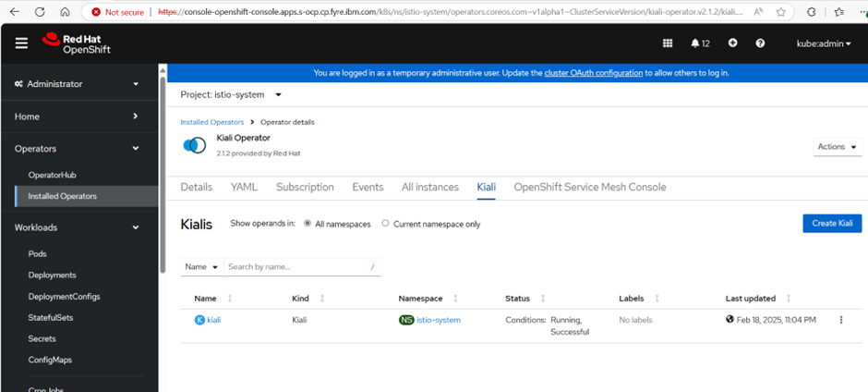Viewport: 868px width, 392px height.
Task: Click the browser home icon
Action: pos(66,12)
